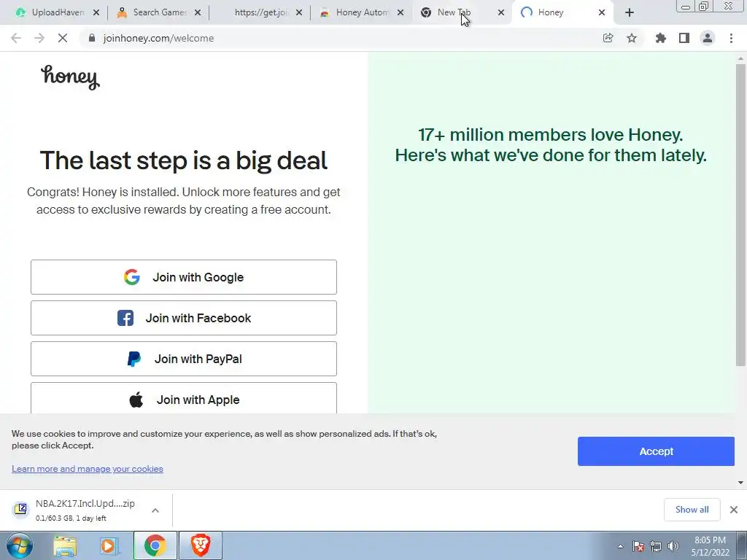Accept the cookie notice
Screen dimensions: 747x560
click(656, 451)
